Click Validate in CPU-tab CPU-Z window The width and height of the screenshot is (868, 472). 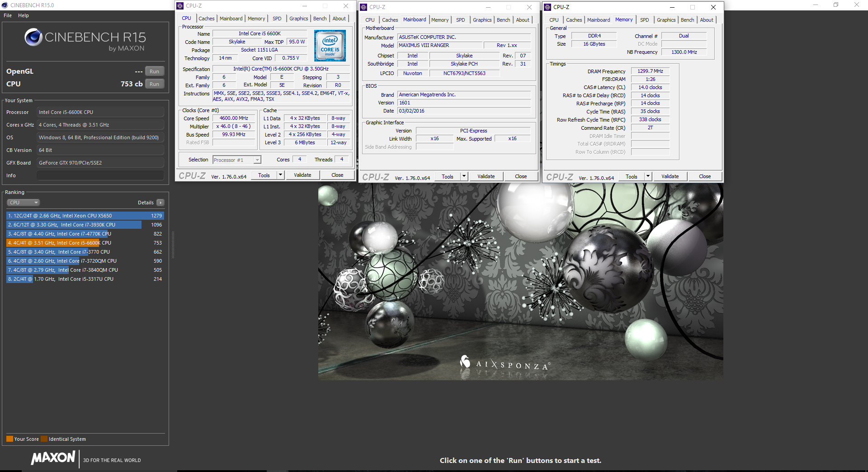coord(302,175)
